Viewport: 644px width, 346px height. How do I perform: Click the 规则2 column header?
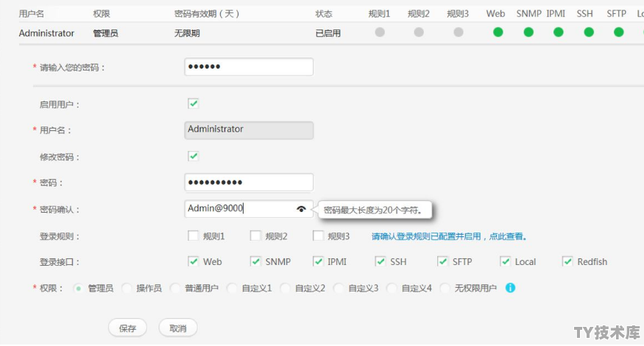pos(418,13)
